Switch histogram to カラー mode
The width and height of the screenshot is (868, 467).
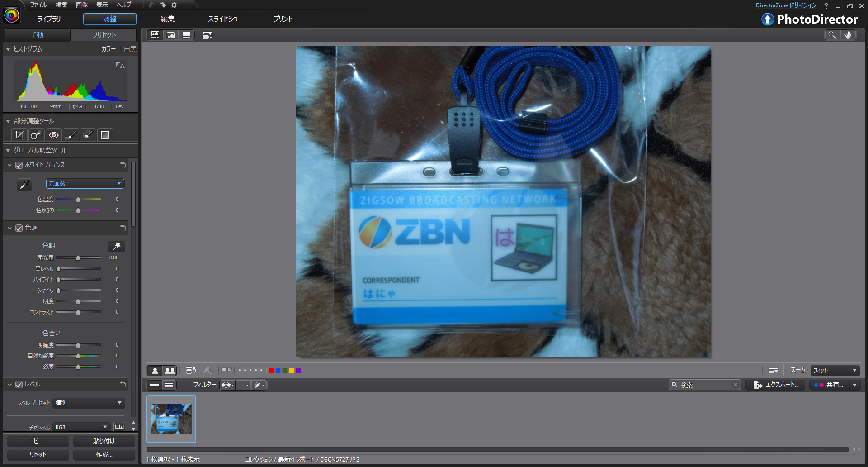tap(108, 49)
